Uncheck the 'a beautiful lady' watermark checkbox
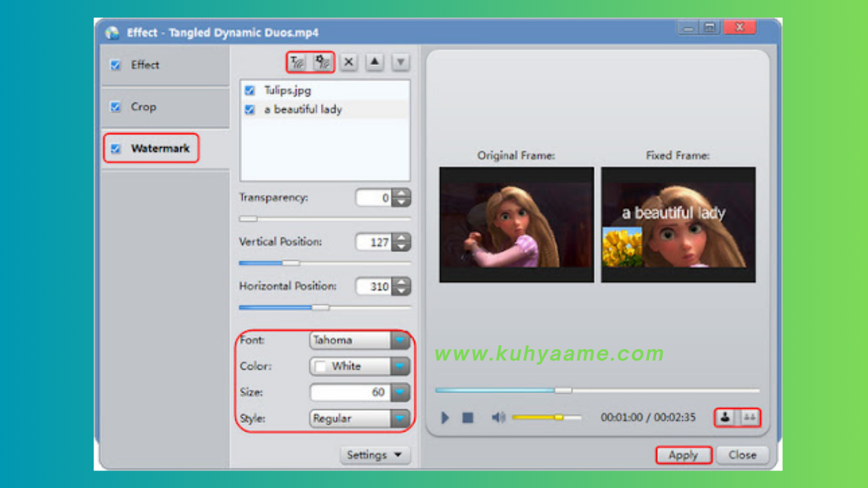The height and width of the screenshot is (488, 868). [250, 109]
